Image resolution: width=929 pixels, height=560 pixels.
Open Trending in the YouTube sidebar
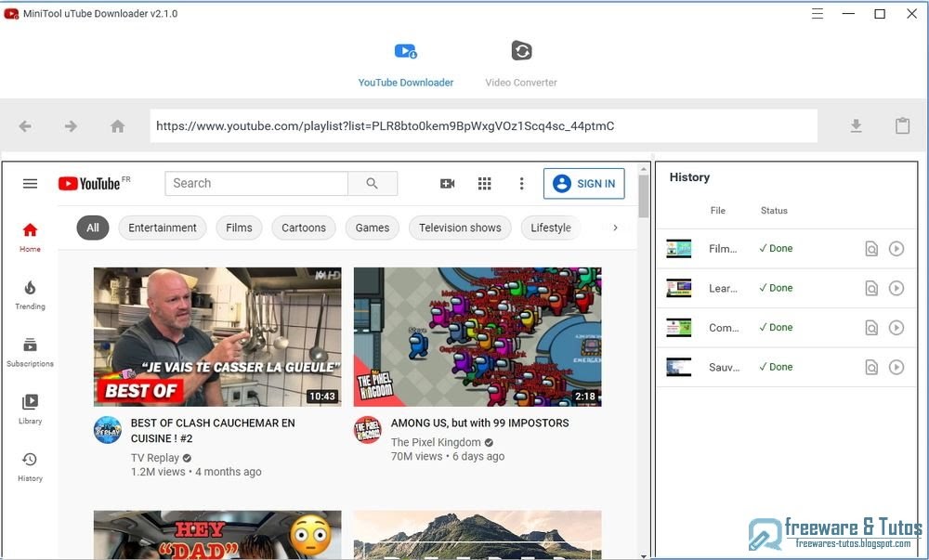31,294
